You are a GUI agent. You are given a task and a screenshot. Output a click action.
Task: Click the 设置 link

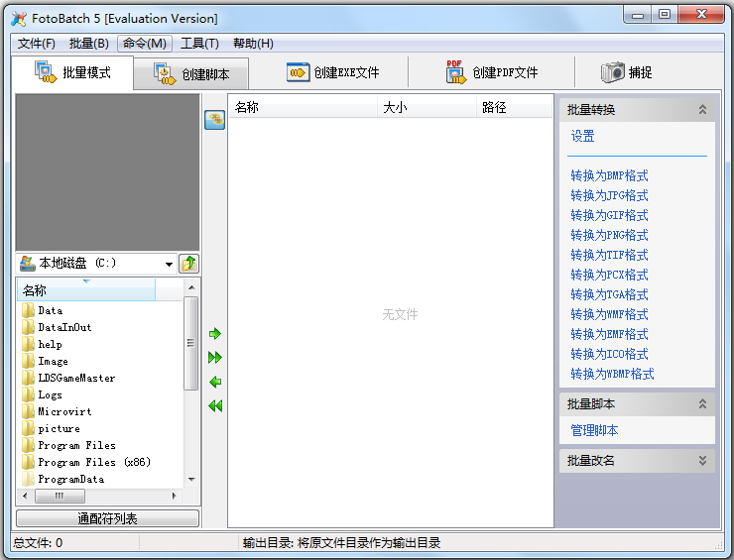point(583,136)
